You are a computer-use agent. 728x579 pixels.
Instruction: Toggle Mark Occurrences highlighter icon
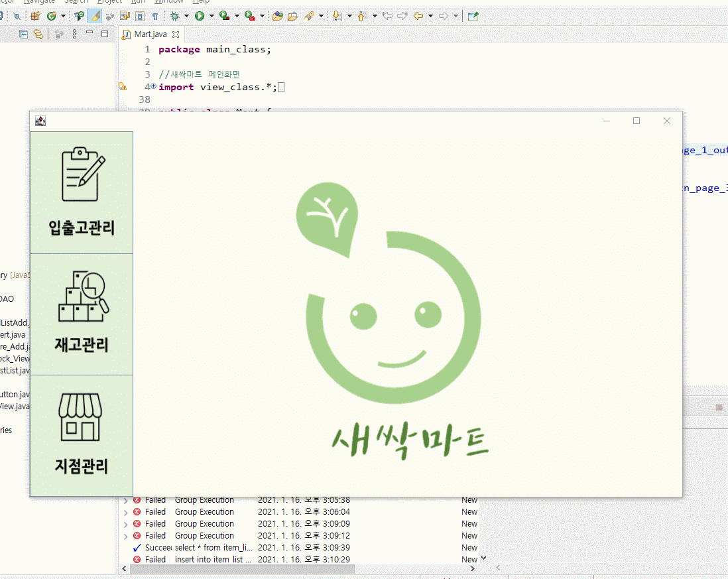[x=95, y=17]
